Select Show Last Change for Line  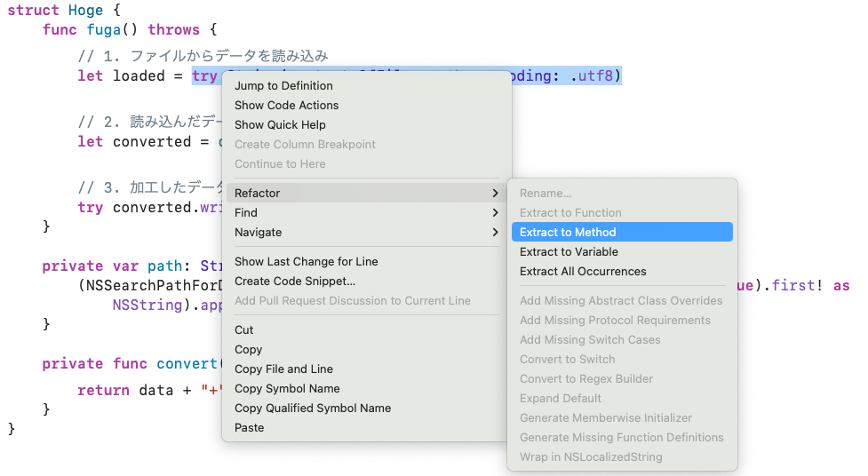pos(366,261)
